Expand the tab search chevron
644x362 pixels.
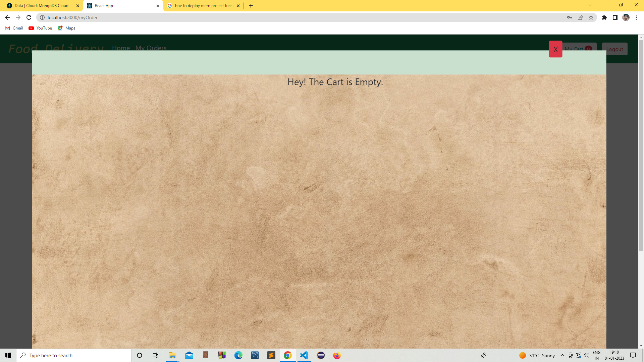590,5
